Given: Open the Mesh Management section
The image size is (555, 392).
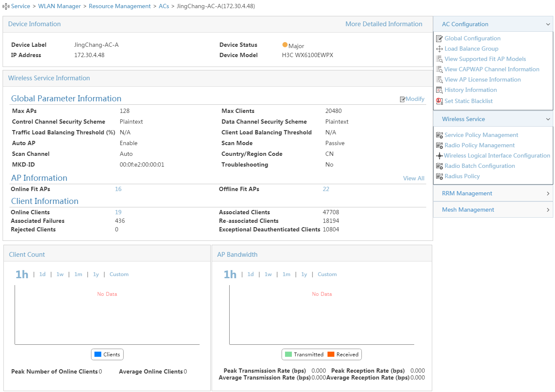Looking at the screenshot, I should tap(493, 210).
